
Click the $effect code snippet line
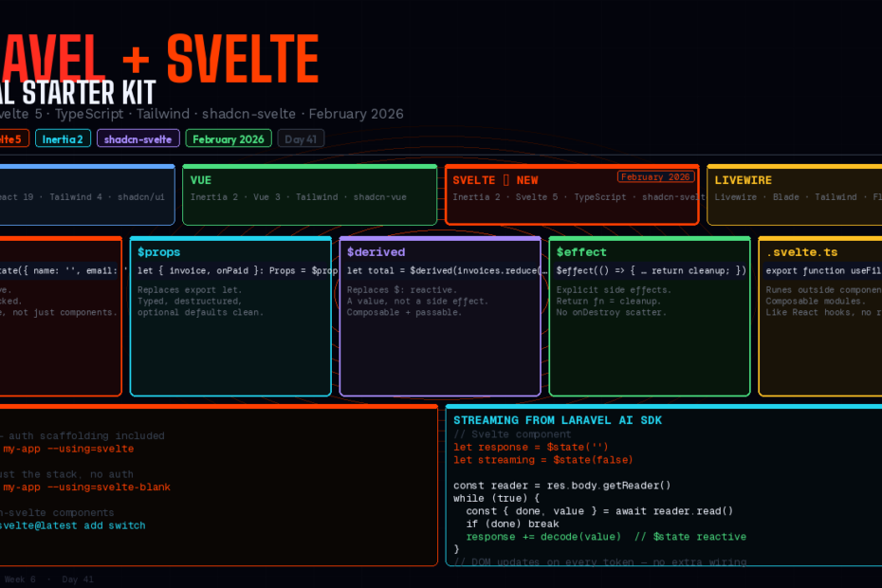pos(650,271)
